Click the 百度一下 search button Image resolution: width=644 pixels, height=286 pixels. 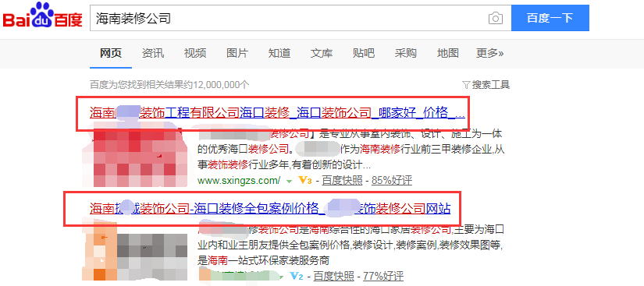click(550, 18)
